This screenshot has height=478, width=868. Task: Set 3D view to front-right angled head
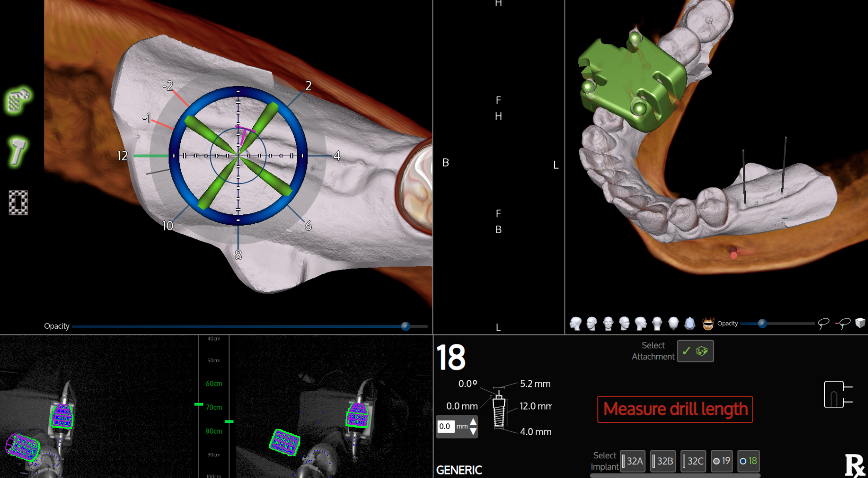point(624,323)
